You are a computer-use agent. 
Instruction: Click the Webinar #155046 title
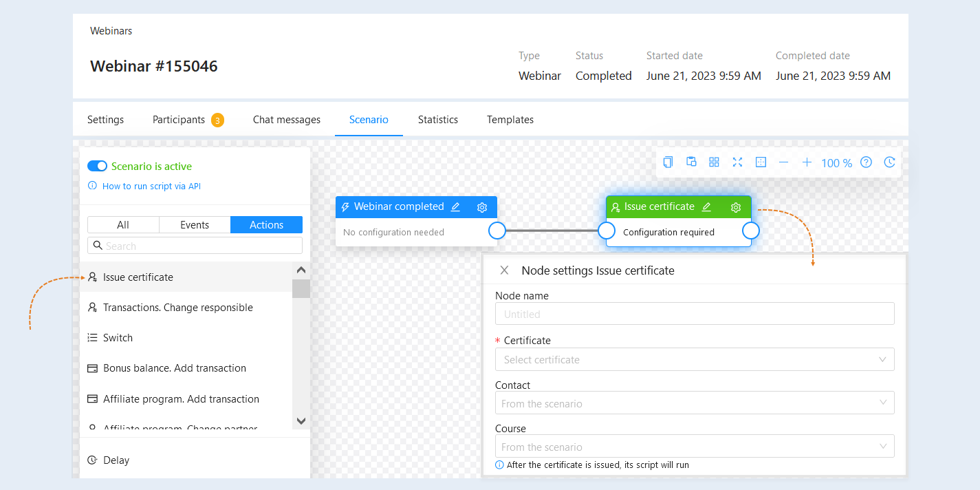(x=154, y=67)
